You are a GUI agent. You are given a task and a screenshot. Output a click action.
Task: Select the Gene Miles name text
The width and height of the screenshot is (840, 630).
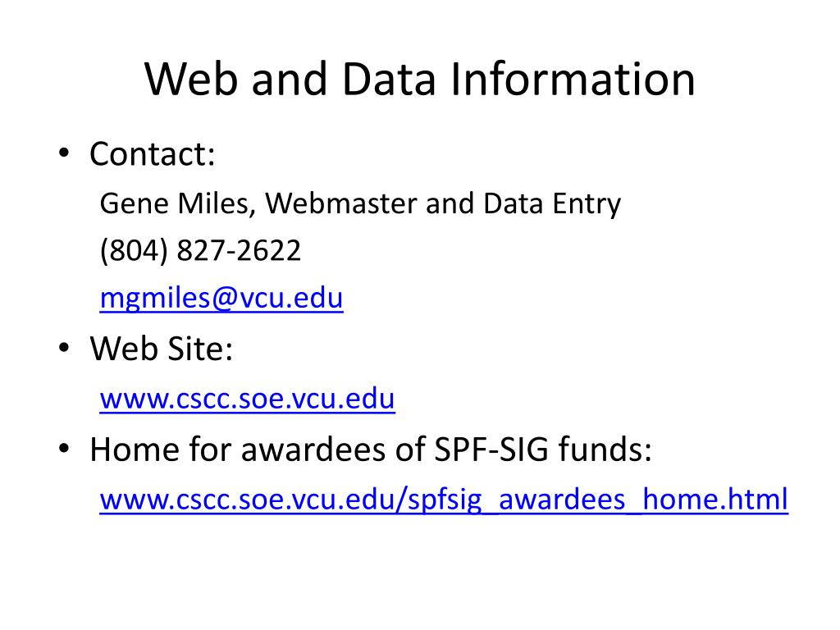tap(174, 204)
